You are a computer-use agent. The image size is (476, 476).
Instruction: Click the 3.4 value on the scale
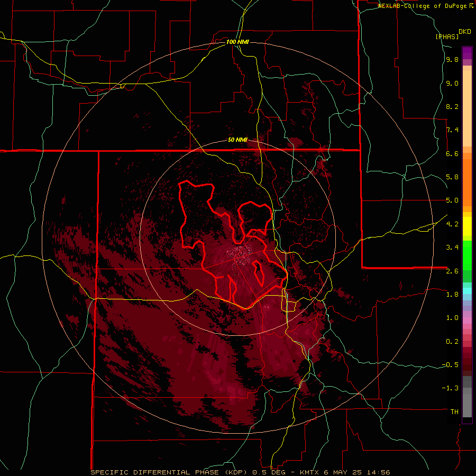pyautogui.click(x=452, y=247)
